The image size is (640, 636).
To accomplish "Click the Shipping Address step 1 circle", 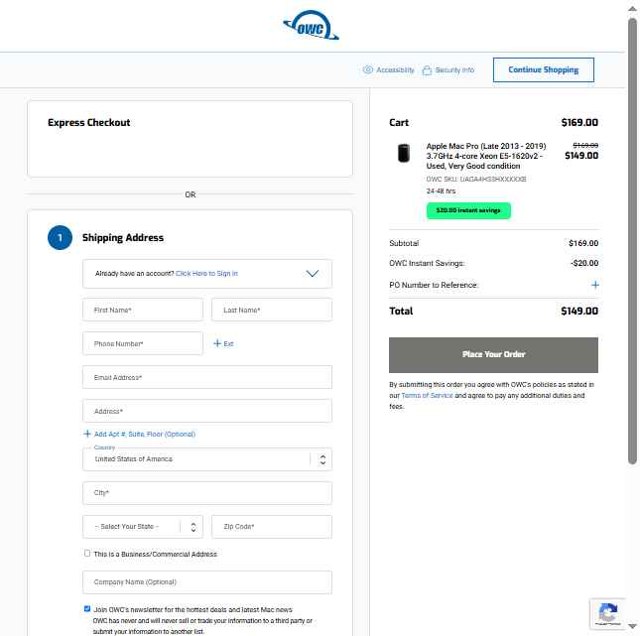I will click(60, 238).
